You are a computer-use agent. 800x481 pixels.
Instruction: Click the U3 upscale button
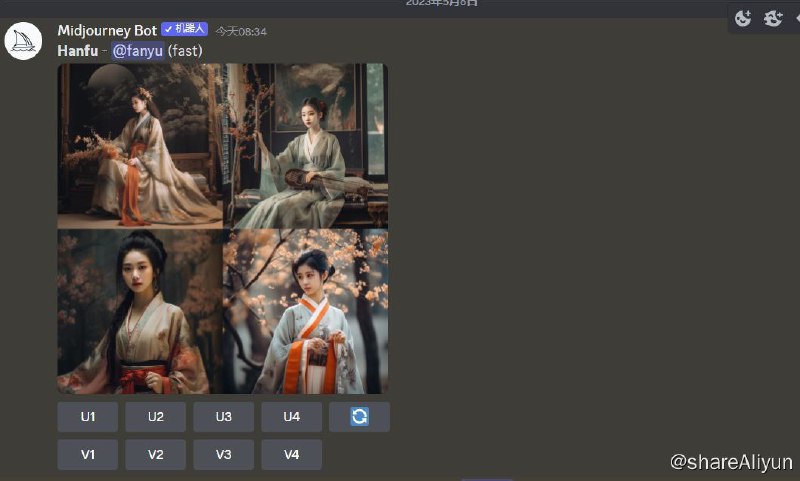tap(224, 417)
